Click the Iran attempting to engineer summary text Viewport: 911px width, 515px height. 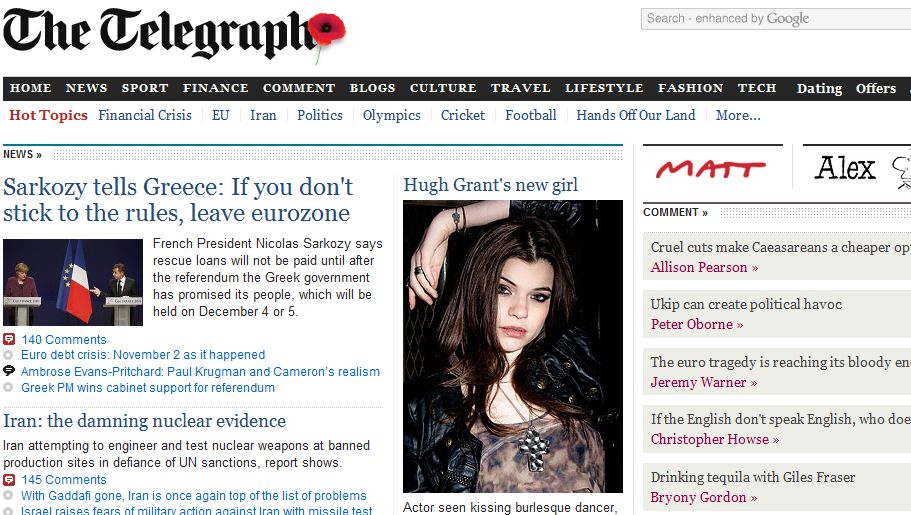pos(186,454)
